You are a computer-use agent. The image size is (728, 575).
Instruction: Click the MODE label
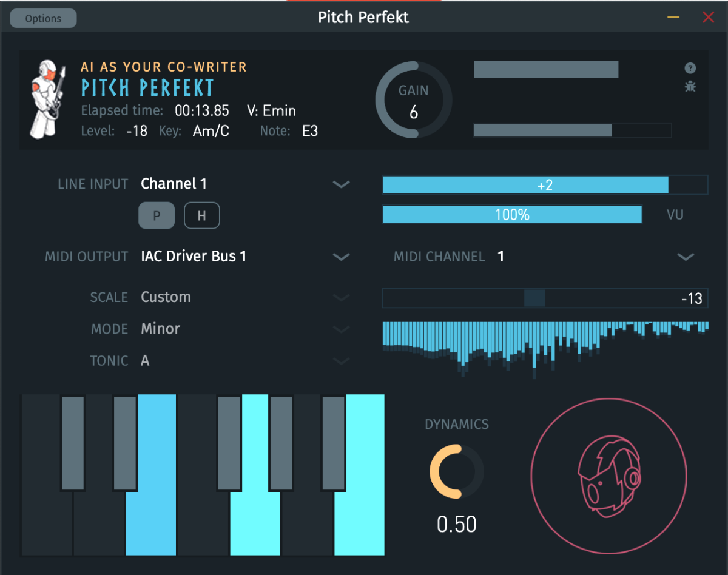coord(110,329)
